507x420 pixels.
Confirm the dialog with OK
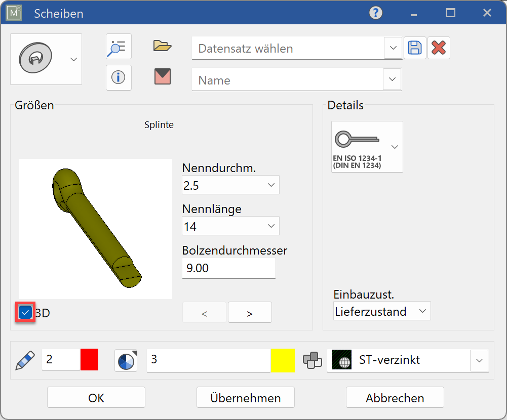(x=95, y=397)
